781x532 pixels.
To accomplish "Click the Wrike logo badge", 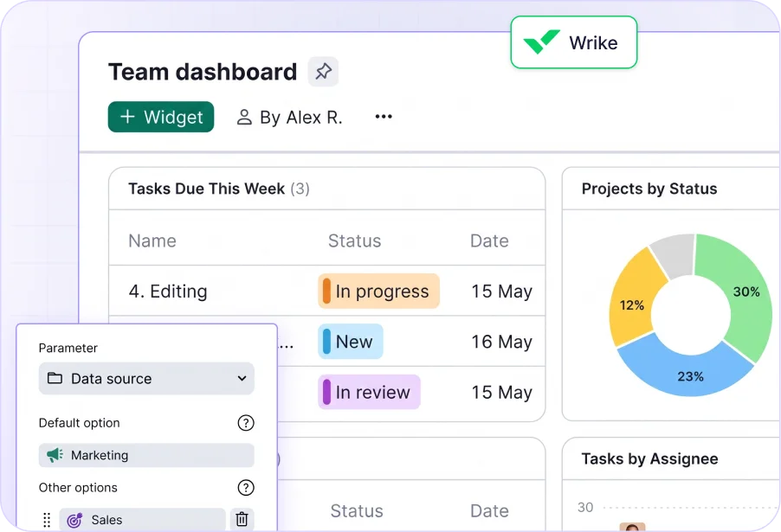I will click(x=574, y=42).
